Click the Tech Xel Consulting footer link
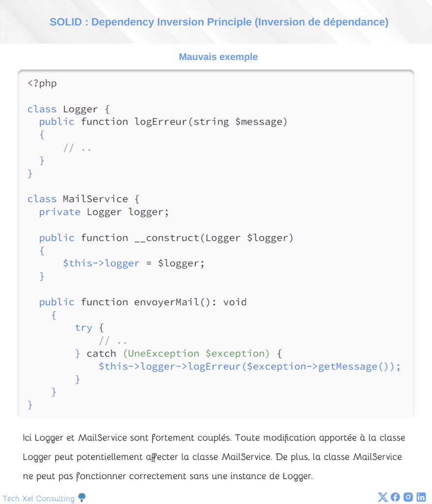The image size is (432, 504). coord(38,498)
